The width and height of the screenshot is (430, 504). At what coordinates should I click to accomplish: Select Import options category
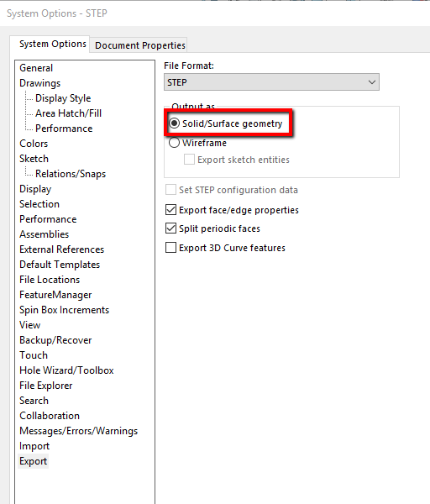coord(34,446)
